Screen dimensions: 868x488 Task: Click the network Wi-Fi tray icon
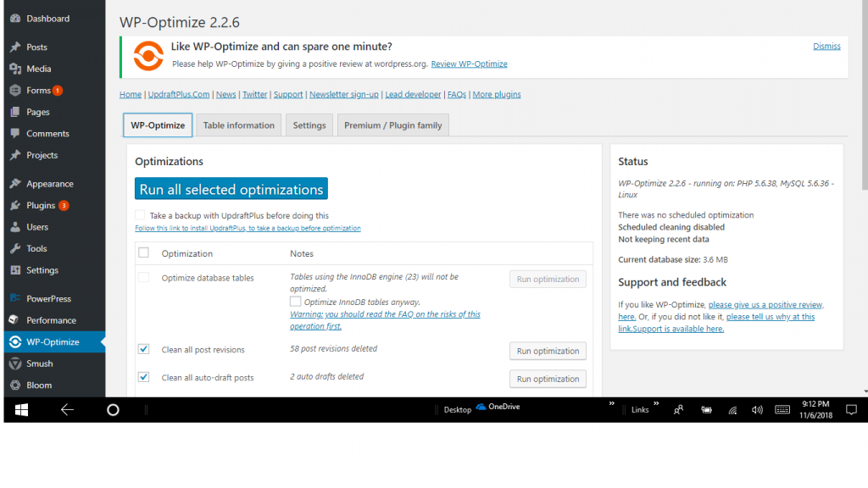pyautogui.click(x=732, y=410)
